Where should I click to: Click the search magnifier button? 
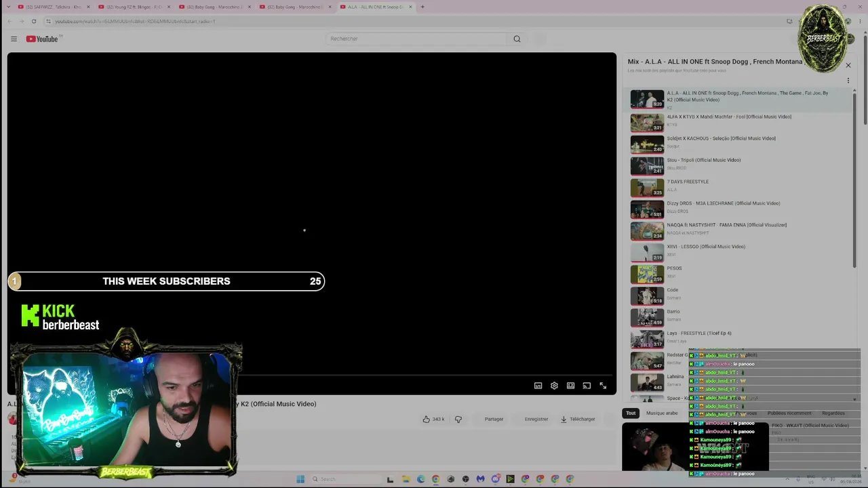click(517, 39)
